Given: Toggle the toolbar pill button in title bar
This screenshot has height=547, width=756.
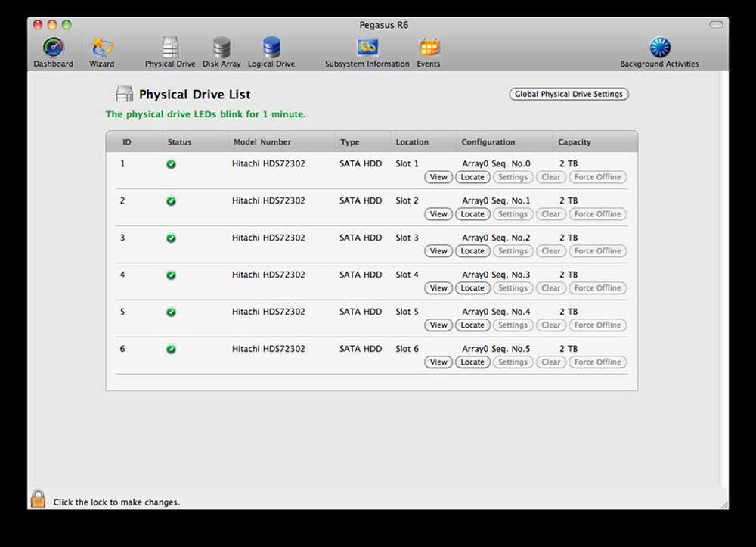Looking at the screenshot, I should [716, 25].
